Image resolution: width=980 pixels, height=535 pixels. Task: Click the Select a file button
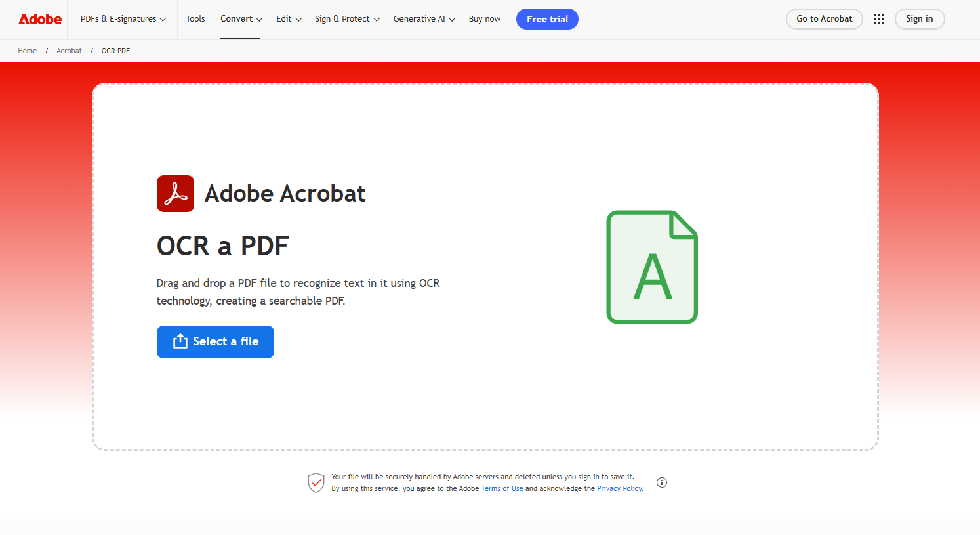pos(215,342)
